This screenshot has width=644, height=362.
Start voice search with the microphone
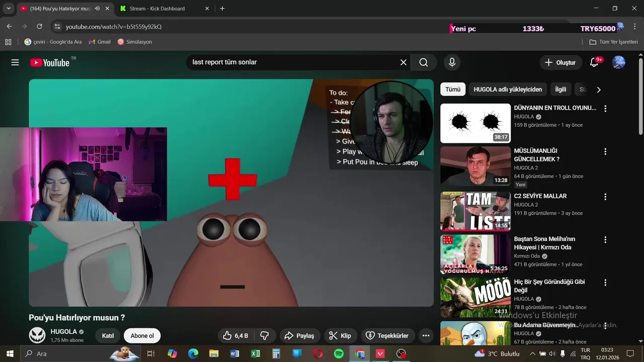452,62
